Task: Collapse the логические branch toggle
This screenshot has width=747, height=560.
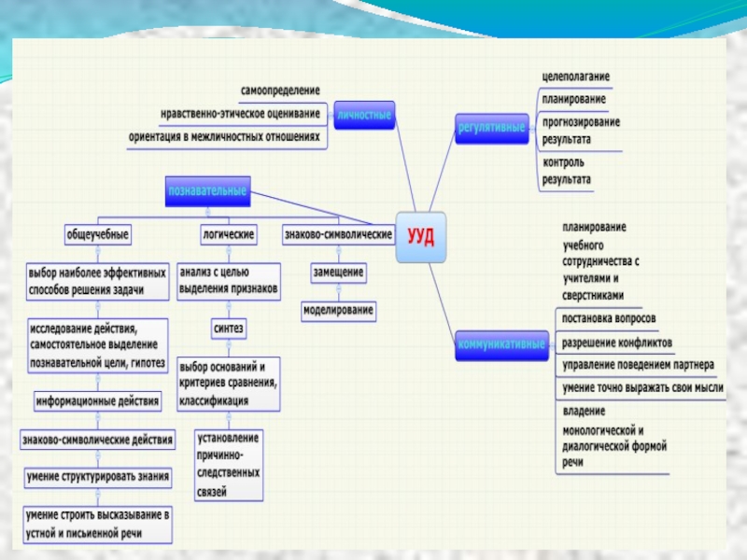Action: point(229,250)
